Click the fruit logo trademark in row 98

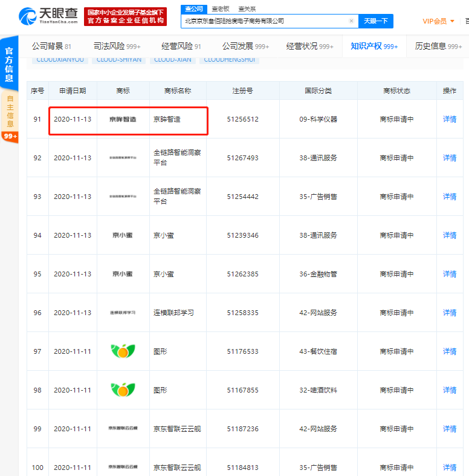pos(123,390)
